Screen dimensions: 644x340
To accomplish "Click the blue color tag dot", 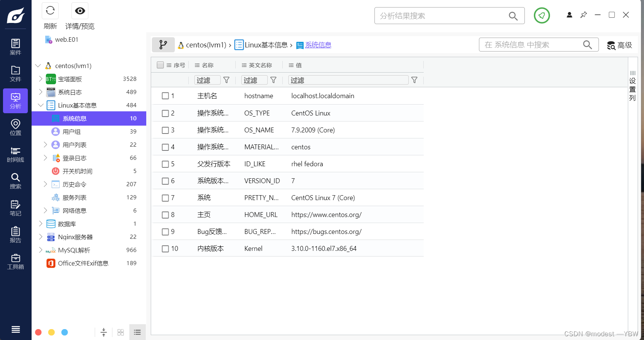I will pos(65,332).
